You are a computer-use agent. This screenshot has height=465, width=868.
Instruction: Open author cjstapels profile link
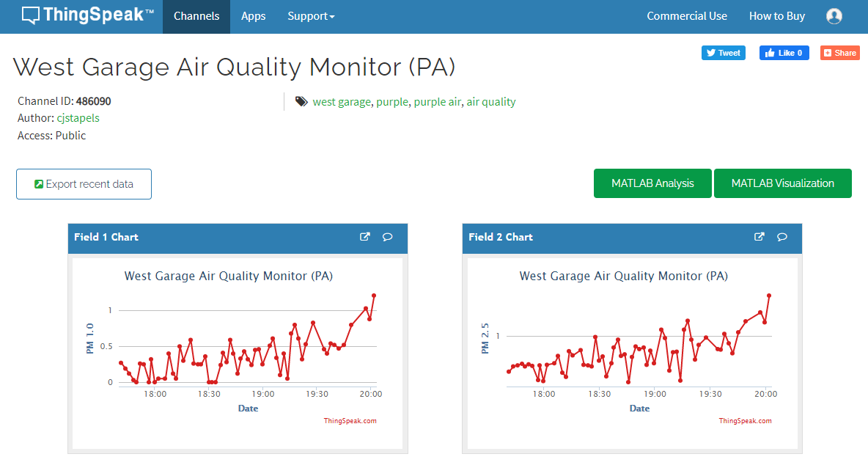click(78, 118)
